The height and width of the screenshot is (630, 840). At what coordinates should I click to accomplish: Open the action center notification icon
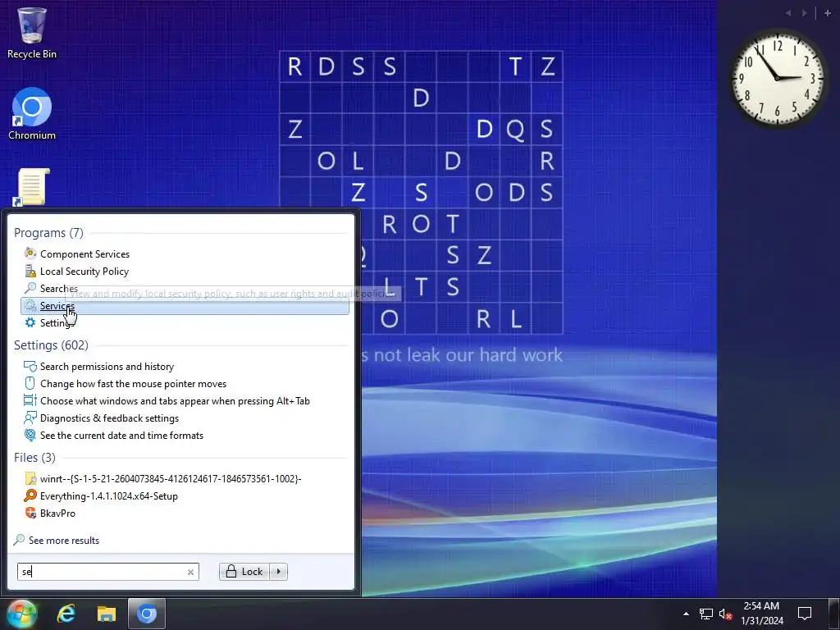[x=805, y=614]
